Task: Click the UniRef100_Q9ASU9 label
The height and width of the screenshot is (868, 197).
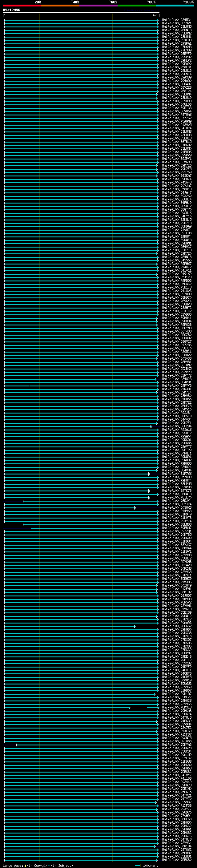Action: [176, 78]
